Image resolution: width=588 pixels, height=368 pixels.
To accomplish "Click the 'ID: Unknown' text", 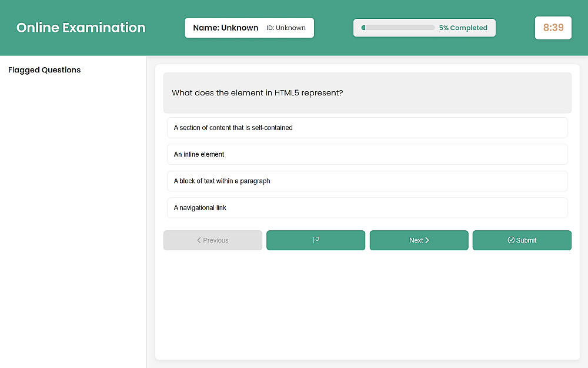I will [x=286, y=28].
